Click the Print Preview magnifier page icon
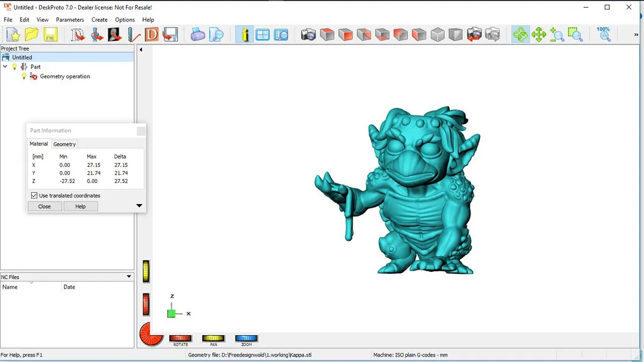Screen dimensions: 644x362 (216, 35)
